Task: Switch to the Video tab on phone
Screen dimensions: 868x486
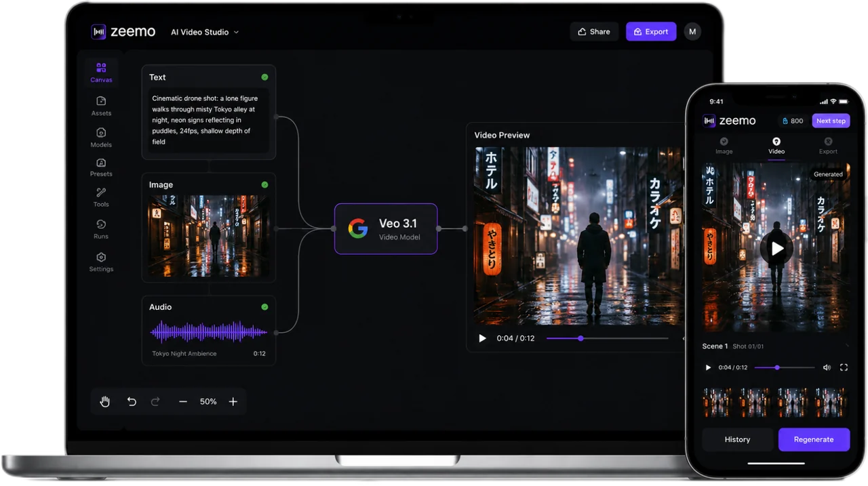Action: 776,146
